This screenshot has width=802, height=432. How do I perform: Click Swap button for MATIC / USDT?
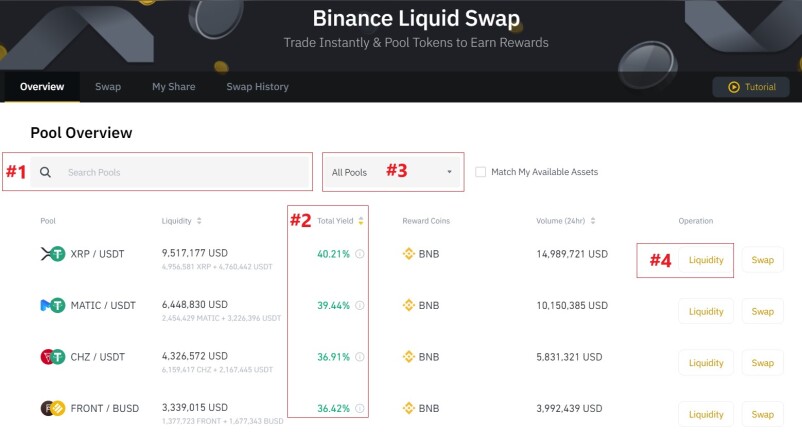coord(762,311)
